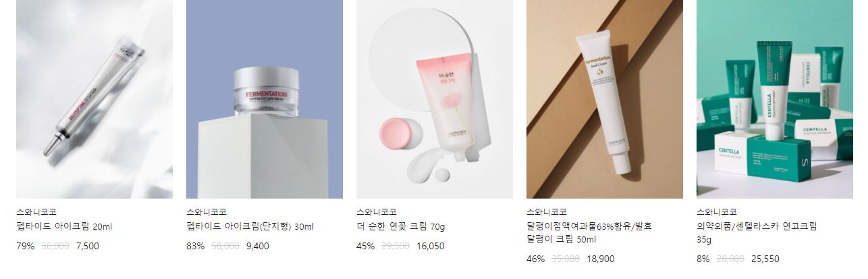868x279 pixels.
Task: Select 더 순한 연꽃 크림 70g title
Action: coord(401,227)
